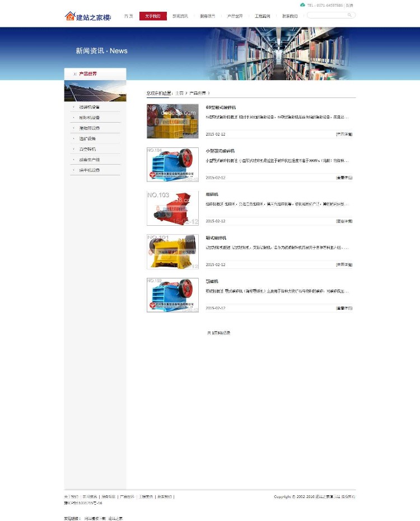Open the NO.103 red crusher thumbnail

tap(172, 208)
